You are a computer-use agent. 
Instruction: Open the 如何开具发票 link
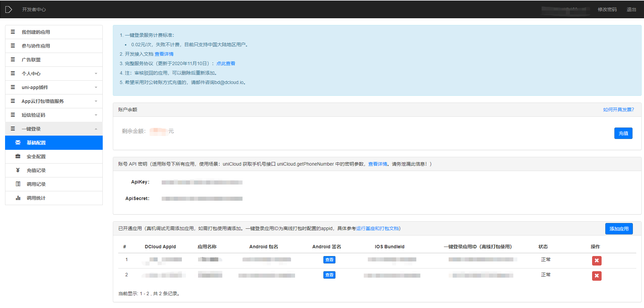click(x=618, y=110)
